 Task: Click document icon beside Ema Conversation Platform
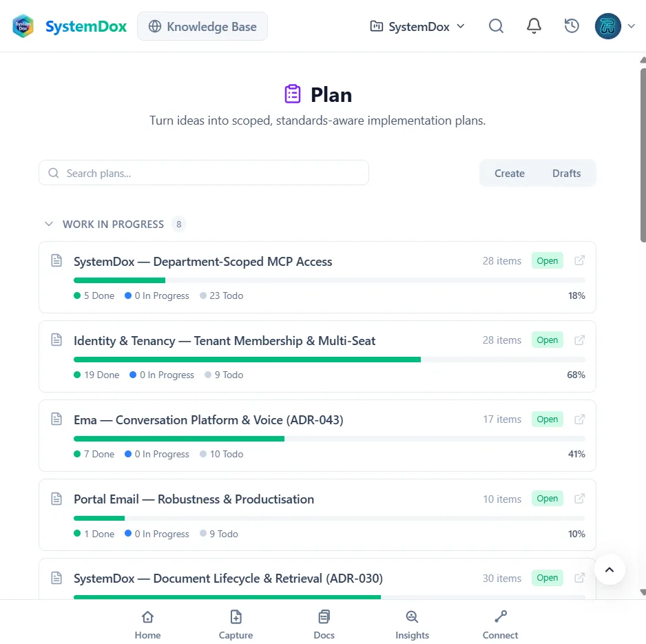[x=56, y=419]
